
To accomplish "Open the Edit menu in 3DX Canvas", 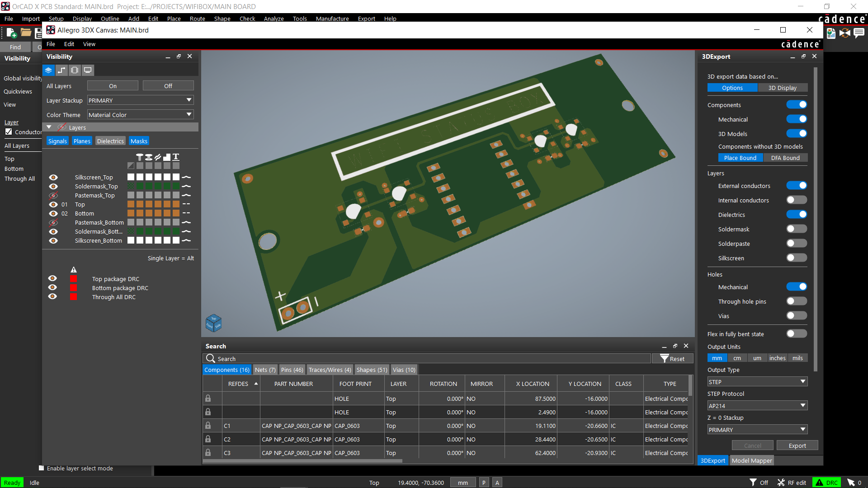I will tap(69, 44).
